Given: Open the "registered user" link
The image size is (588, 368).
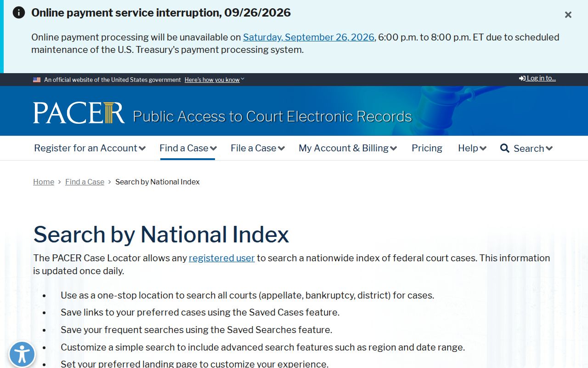Looking at the screenshot, I should (x=222, y=258).
